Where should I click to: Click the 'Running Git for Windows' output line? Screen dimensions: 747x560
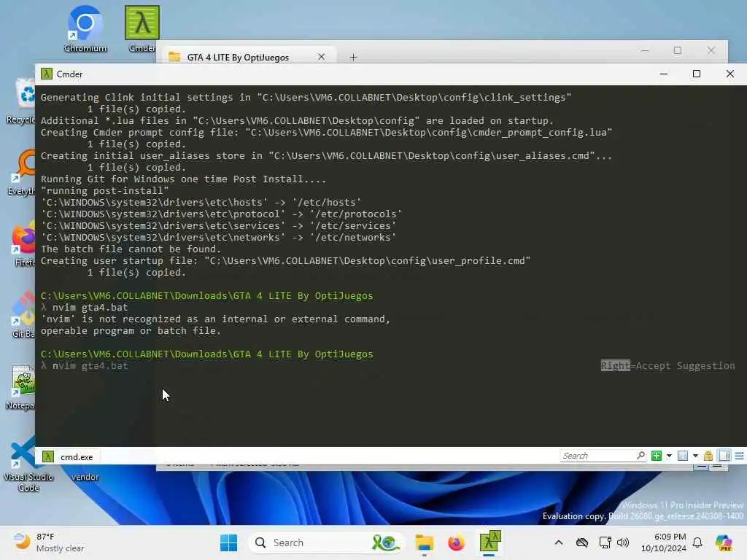183,179
